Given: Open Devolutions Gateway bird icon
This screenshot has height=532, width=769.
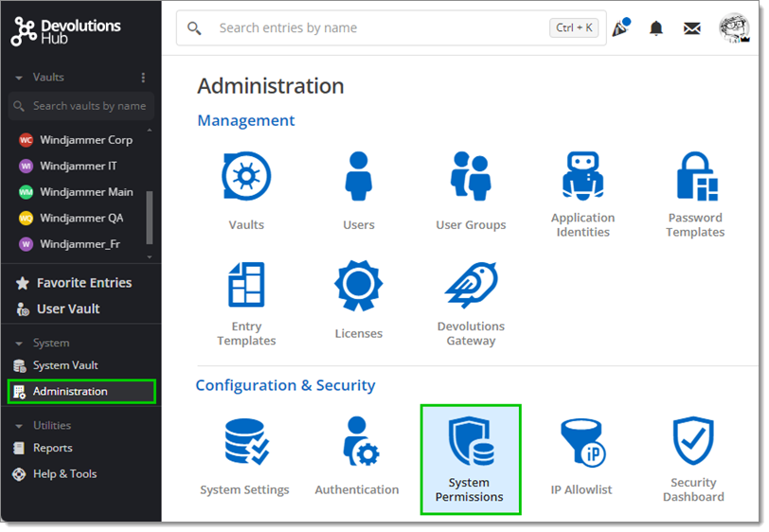Looking at the screenshot, I should point(472,284).
